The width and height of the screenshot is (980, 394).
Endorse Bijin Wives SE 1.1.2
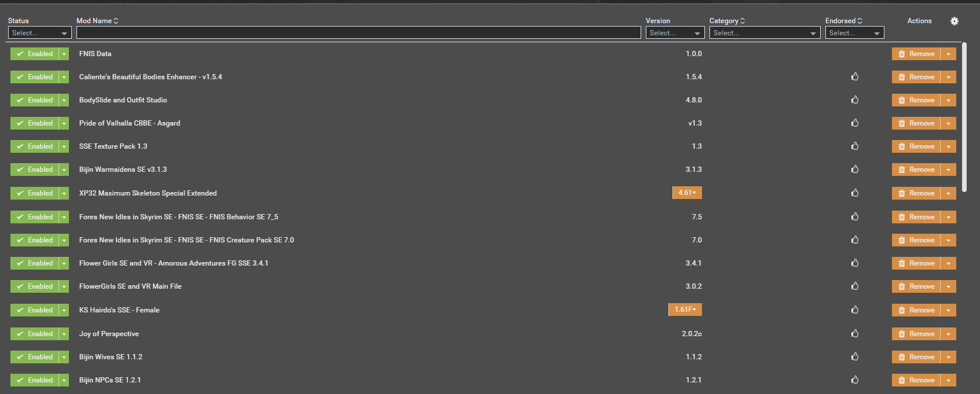coord(855,356)
